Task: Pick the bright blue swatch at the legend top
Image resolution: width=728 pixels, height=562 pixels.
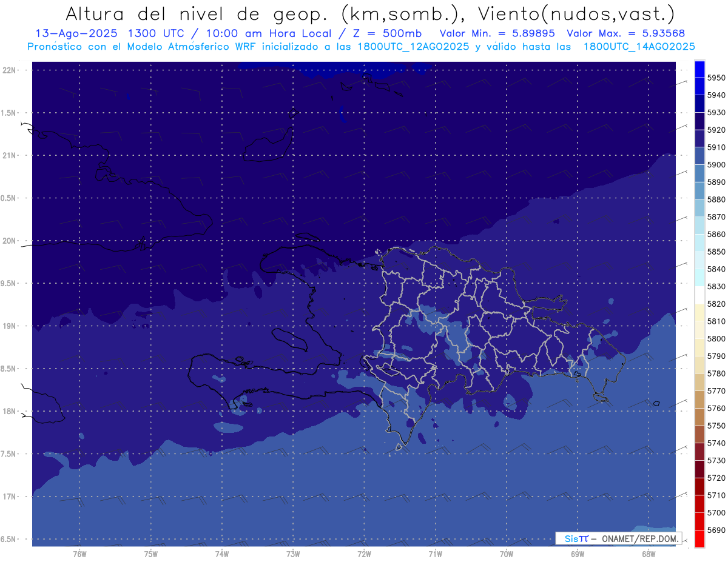Action: 699,69
